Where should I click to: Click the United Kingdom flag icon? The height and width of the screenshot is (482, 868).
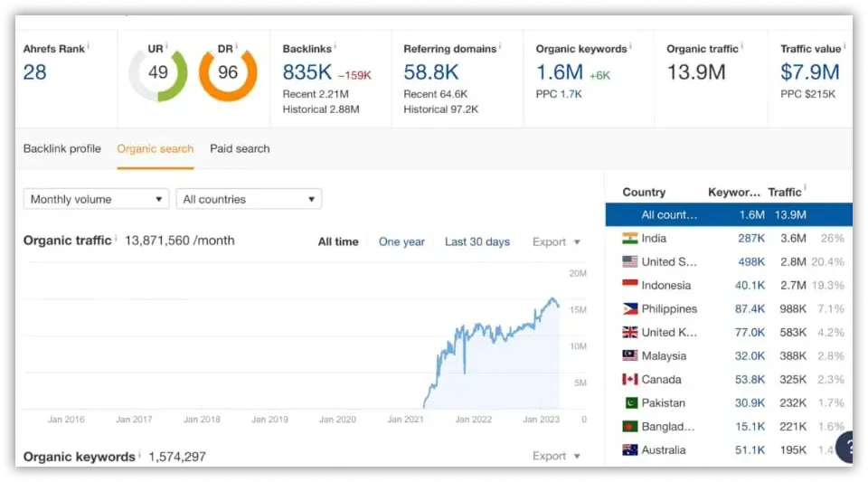pyautogui.click(x=629, y=332)
